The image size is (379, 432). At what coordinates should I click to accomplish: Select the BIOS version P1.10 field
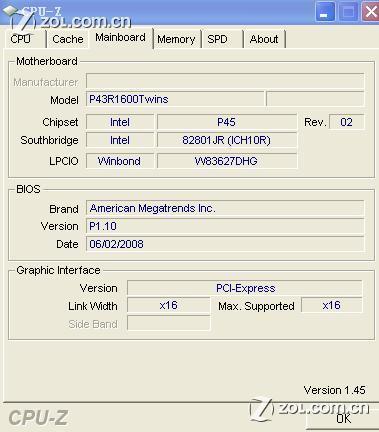click(x=225, y=226)
